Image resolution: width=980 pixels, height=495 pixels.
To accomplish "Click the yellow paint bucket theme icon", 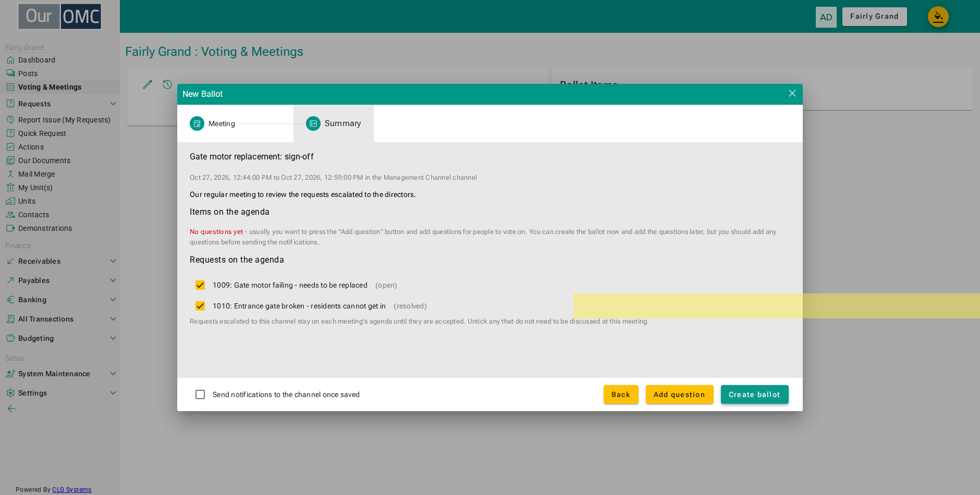I will coord(938,17).
